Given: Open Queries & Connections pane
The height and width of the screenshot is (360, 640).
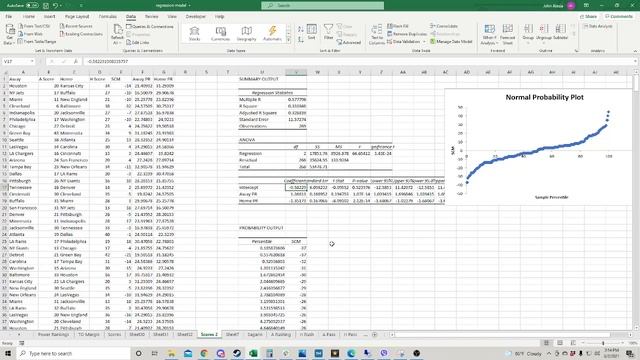Looking at the screenshot, I should 150,27.
